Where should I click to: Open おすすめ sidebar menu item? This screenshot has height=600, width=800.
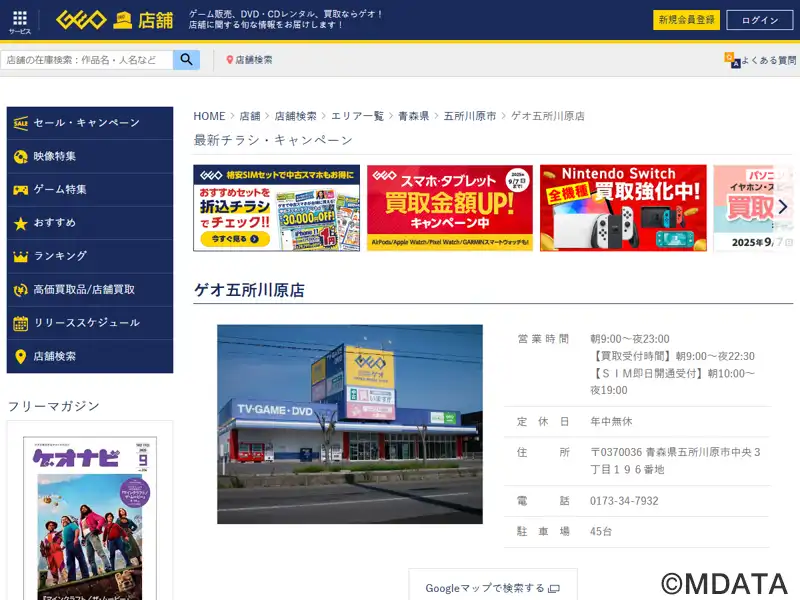(90, 223)
